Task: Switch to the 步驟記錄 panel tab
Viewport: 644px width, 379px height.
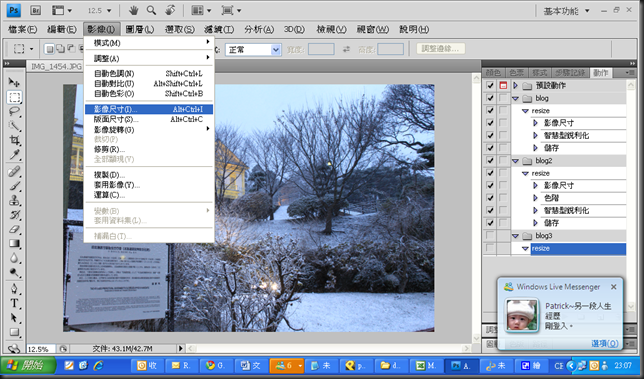Action: click(x=570, y=73)
